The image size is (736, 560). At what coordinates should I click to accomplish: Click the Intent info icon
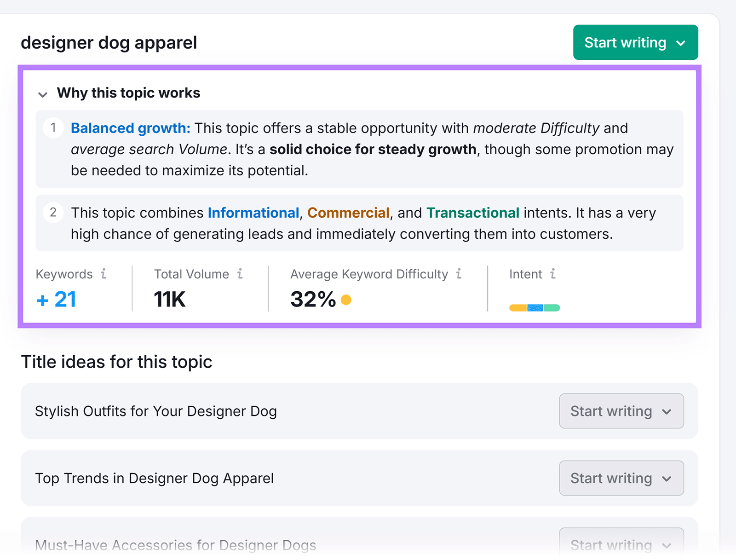pos(552,274)
